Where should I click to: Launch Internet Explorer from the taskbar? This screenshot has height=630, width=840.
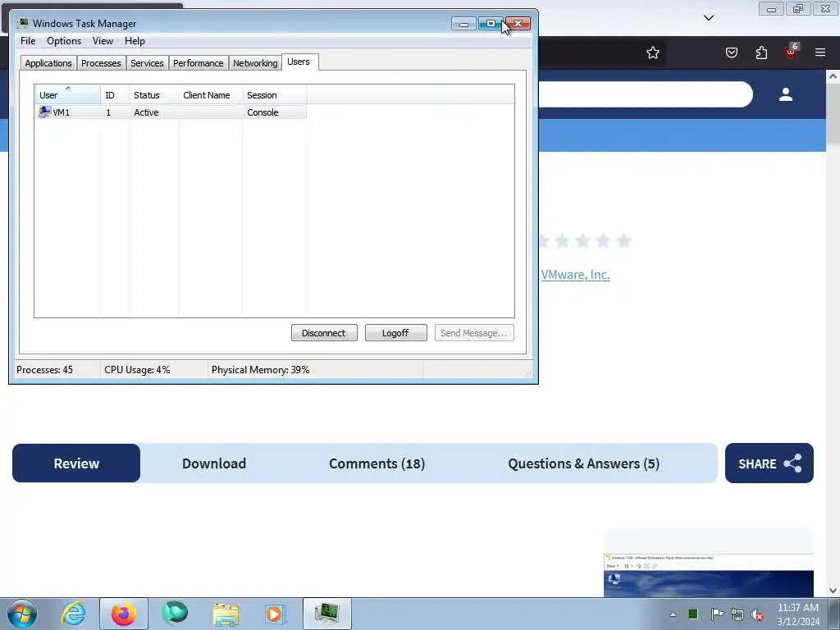pos(73,614)
